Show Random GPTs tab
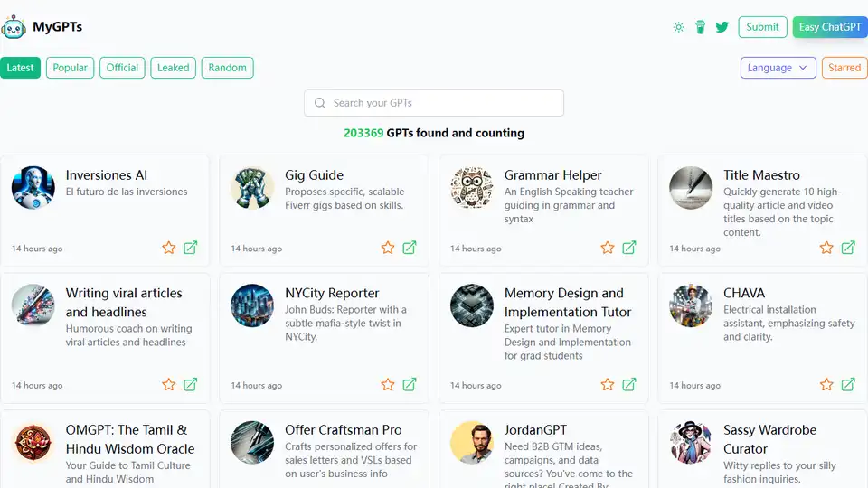868x488 pixels. click(227, 68)
